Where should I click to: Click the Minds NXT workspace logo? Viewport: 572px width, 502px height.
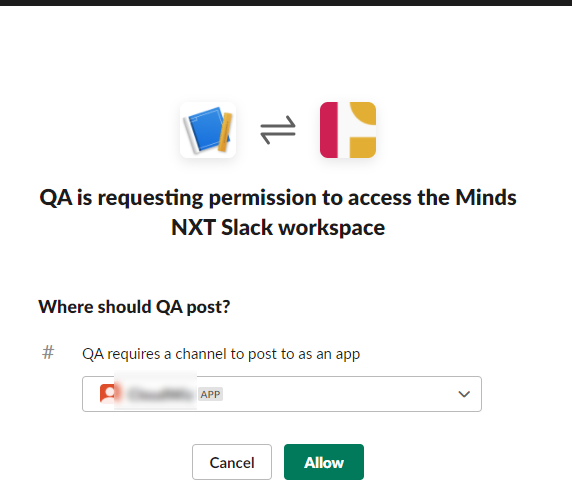(348, 130)
